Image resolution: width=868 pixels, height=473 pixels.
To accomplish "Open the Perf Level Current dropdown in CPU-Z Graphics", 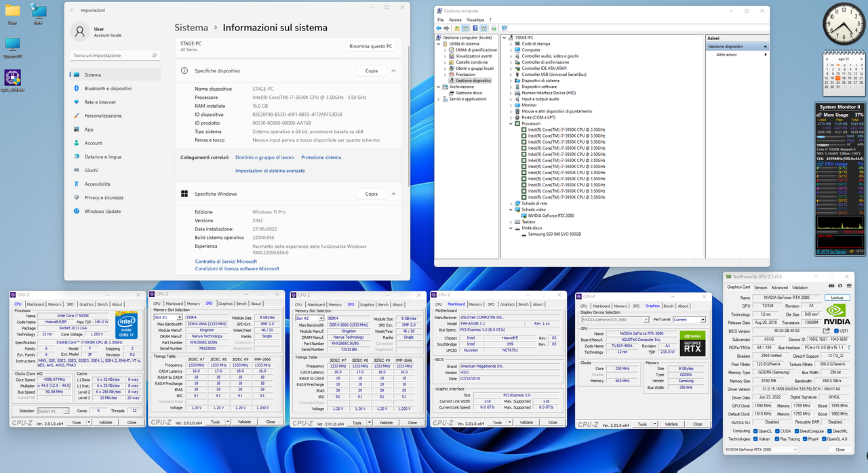I will [690, 319].
